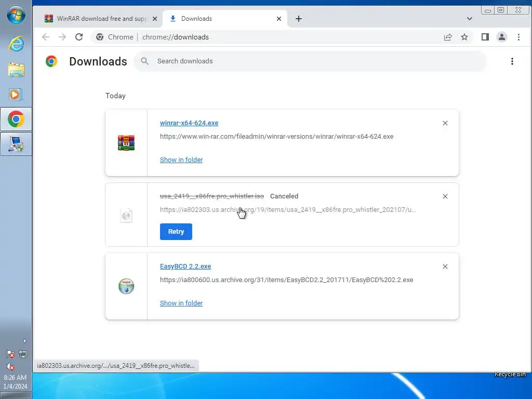The width and height of the screenshot is (532, 399).
Task: Click the canceled ISO file icon
Action: point(126,215)
